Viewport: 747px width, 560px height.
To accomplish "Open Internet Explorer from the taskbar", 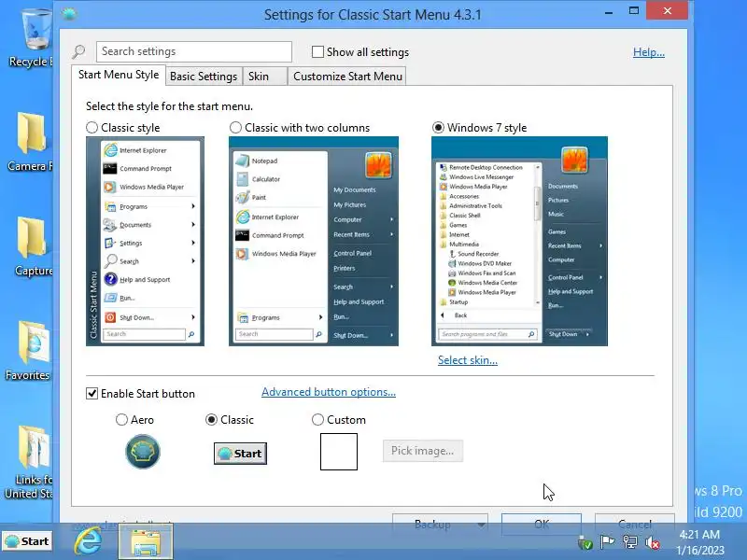I will [x=89, y=541].
